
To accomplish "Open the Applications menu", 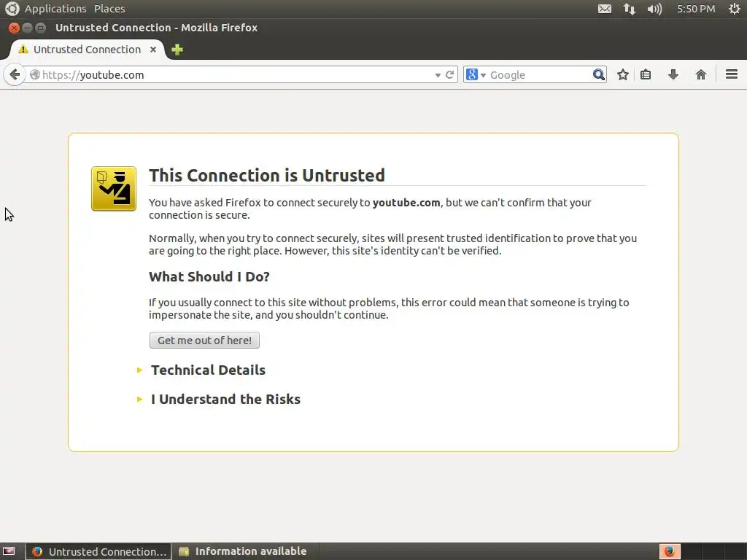I will (55, 9).
